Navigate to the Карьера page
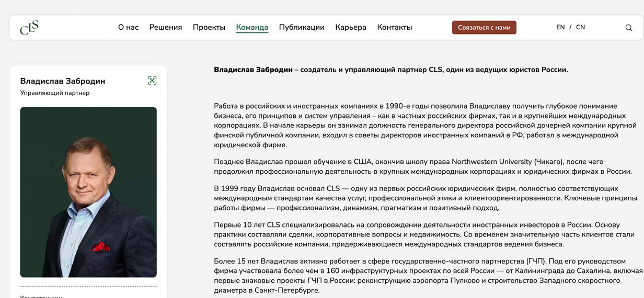Screen dimensions: 644x298 (x=351, y=27)
